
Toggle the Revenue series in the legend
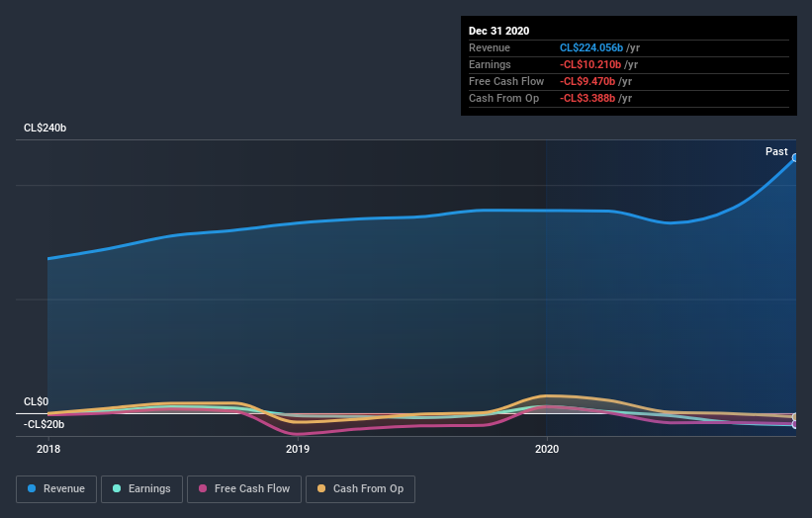pos(56,489)
